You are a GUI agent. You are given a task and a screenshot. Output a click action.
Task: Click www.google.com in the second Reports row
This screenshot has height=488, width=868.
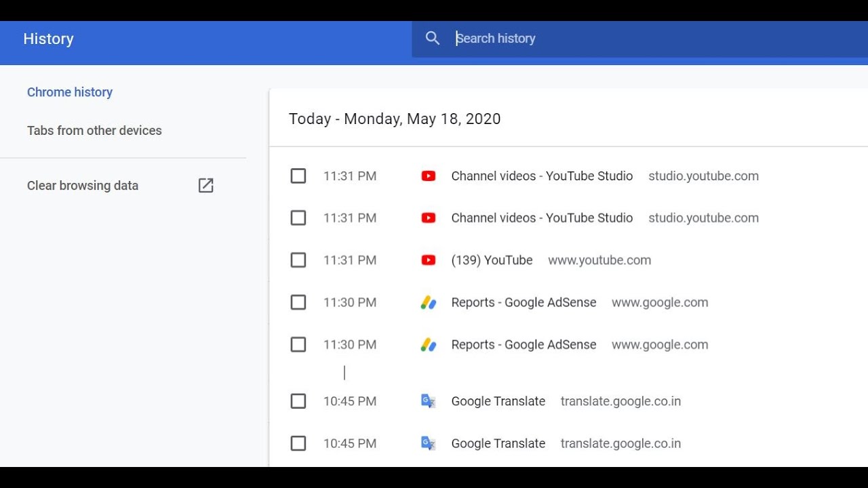(660, 344)
